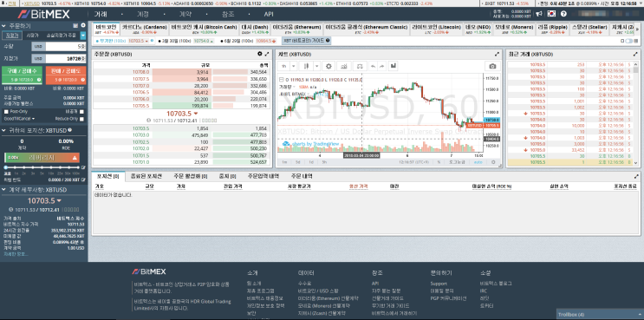
Task: Open chart bottom-right settings gear
Action: (x=493, y=162)
